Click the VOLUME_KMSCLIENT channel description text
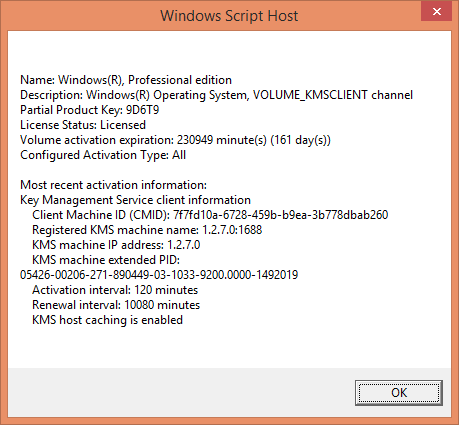 click(333, 95)
